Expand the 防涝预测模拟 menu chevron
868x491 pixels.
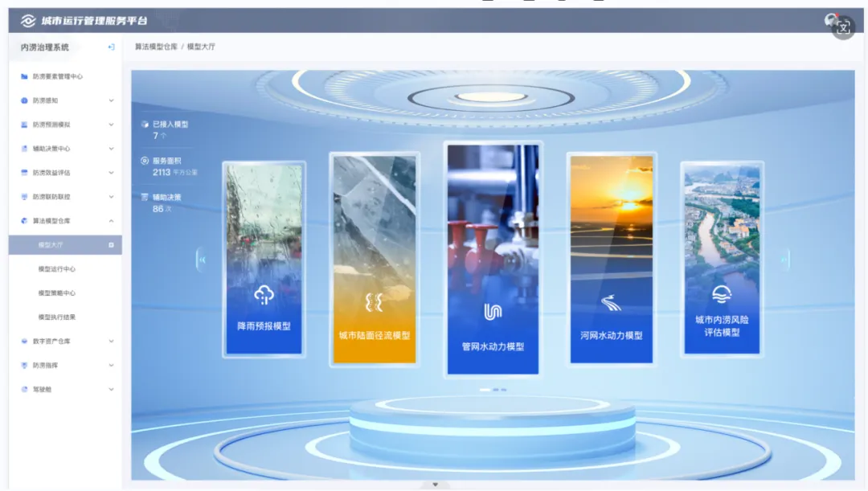(111, 125)
